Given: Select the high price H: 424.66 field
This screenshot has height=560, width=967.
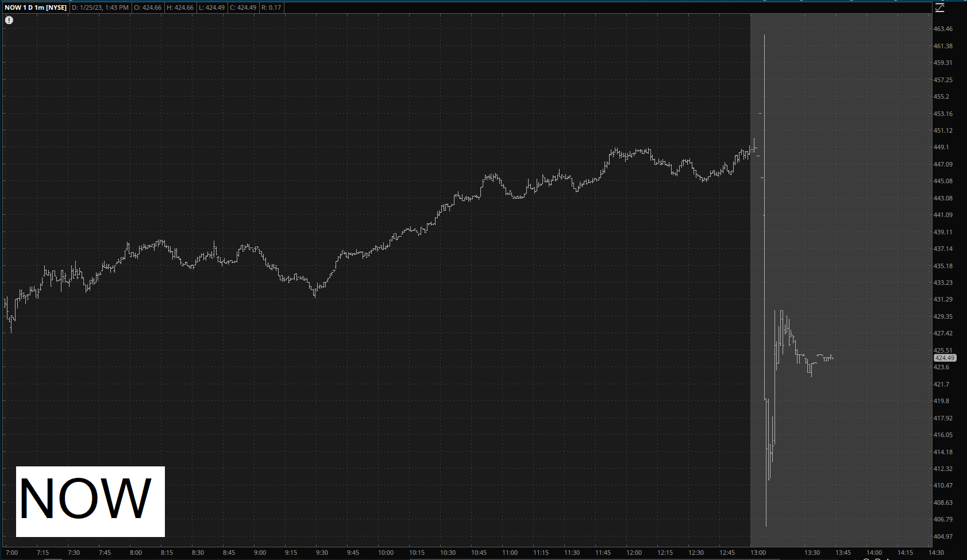Looking at the screenshot, I should (x=180, y=7).
